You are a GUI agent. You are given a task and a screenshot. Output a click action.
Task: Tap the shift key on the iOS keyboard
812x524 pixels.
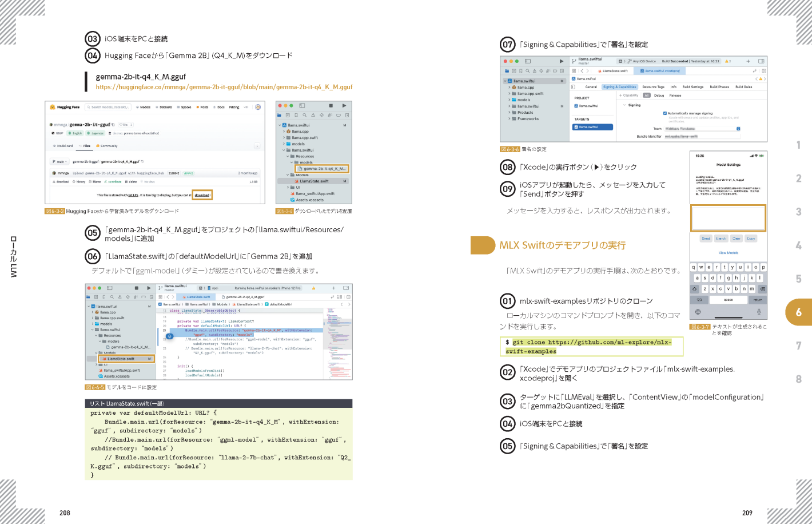coord(695,289)
